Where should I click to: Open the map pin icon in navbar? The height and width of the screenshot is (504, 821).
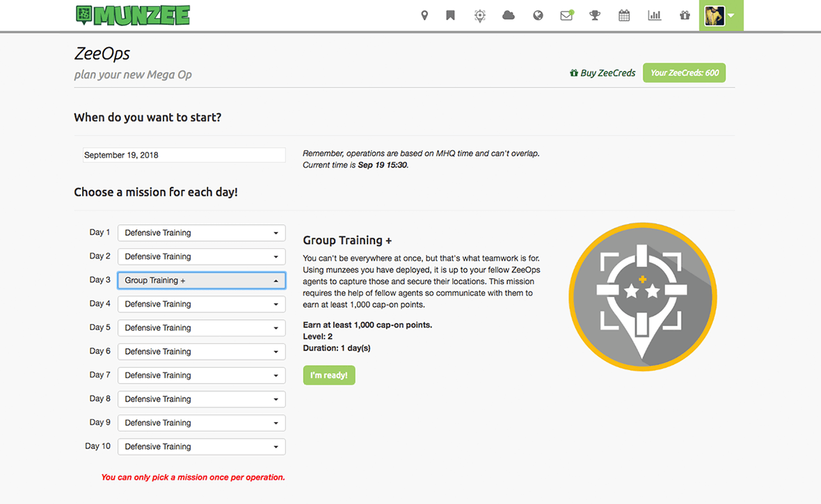point(424,16)
